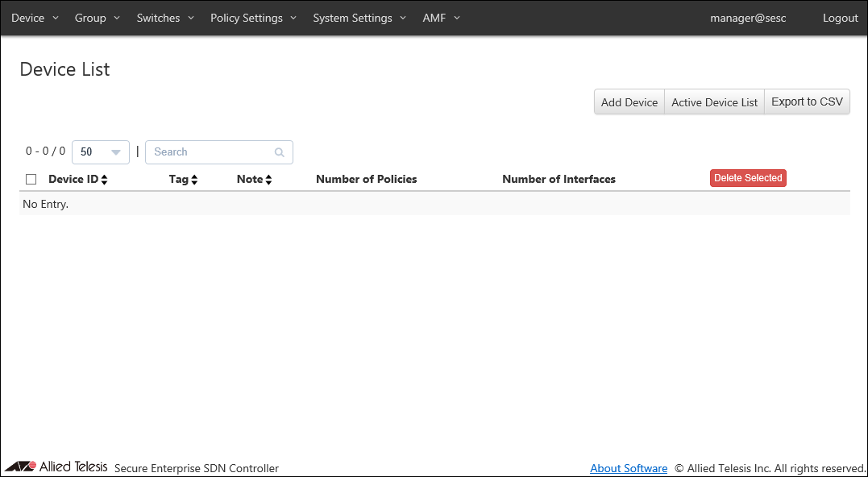
Task: Expand the 50 rows-per-page dropdown
Action: coord(101,152)
